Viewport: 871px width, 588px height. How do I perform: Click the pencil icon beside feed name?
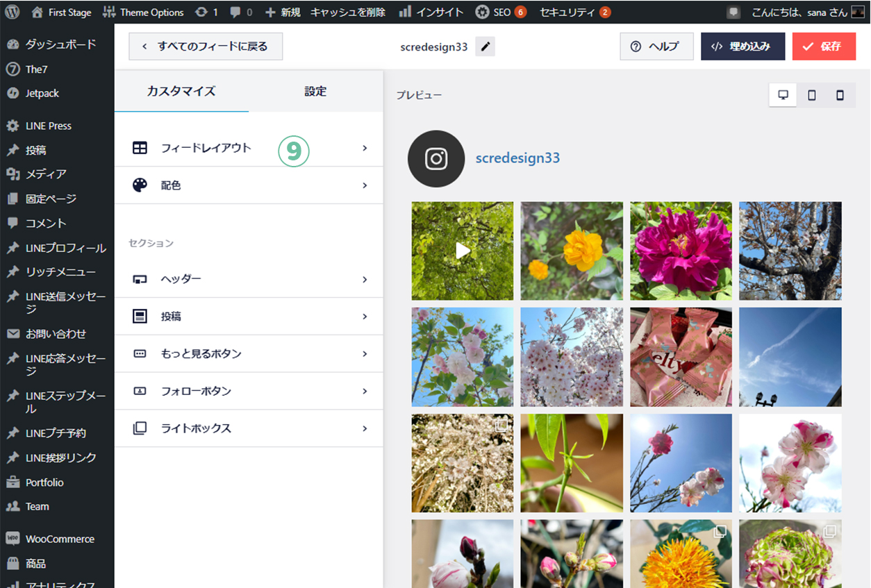pyautogui.click(x=486, y=47)
